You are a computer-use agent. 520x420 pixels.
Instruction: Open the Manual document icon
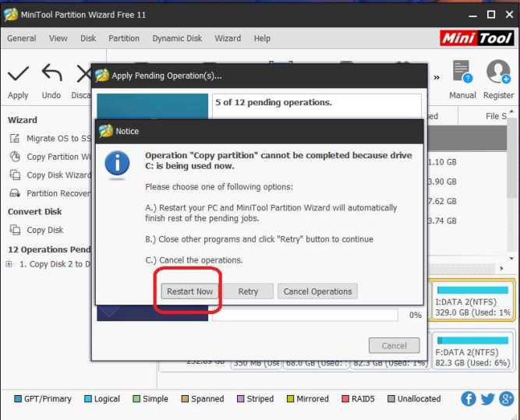pos(462,71)
